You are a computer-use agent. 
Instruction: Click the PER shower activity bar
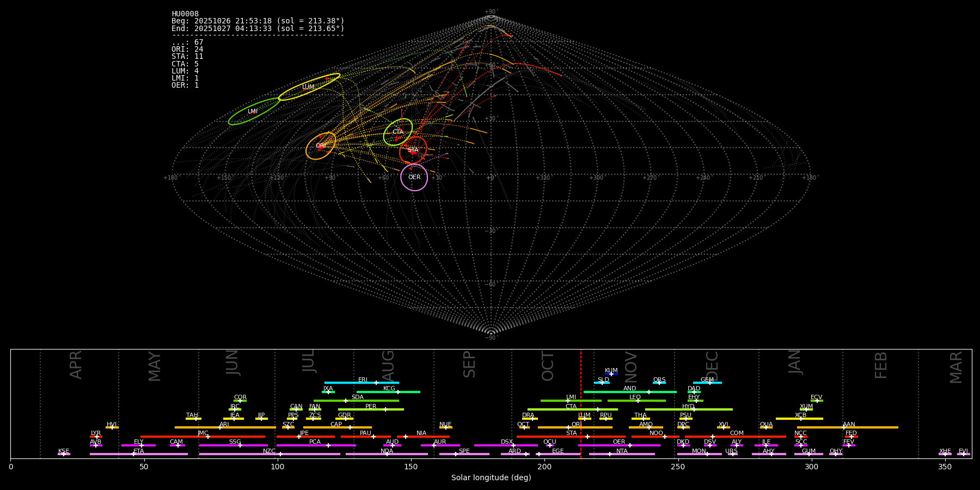371,409
